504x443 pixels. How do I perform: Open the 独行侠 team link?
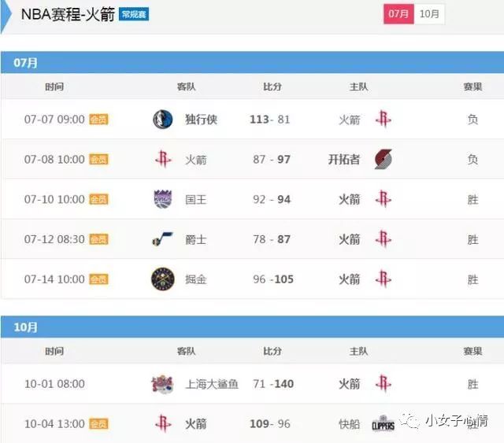[202, 120]
